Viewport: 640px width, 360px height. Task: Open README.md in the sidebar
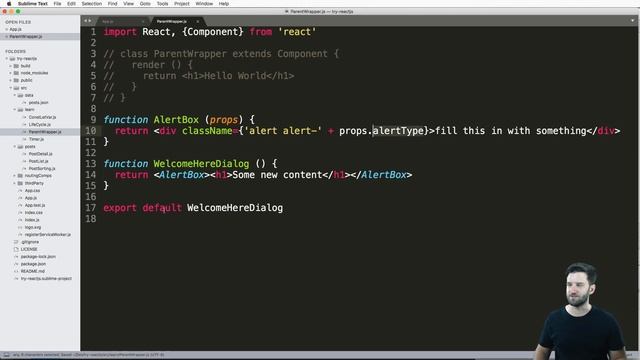click(x=33, y=271)
